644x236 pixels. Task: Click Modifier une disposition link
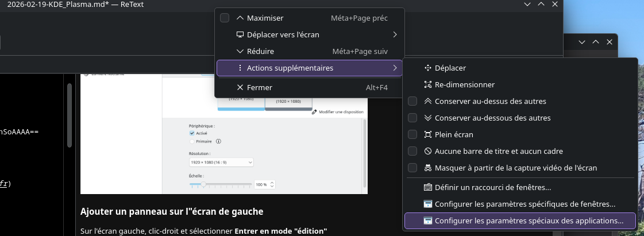click(339, 112)
